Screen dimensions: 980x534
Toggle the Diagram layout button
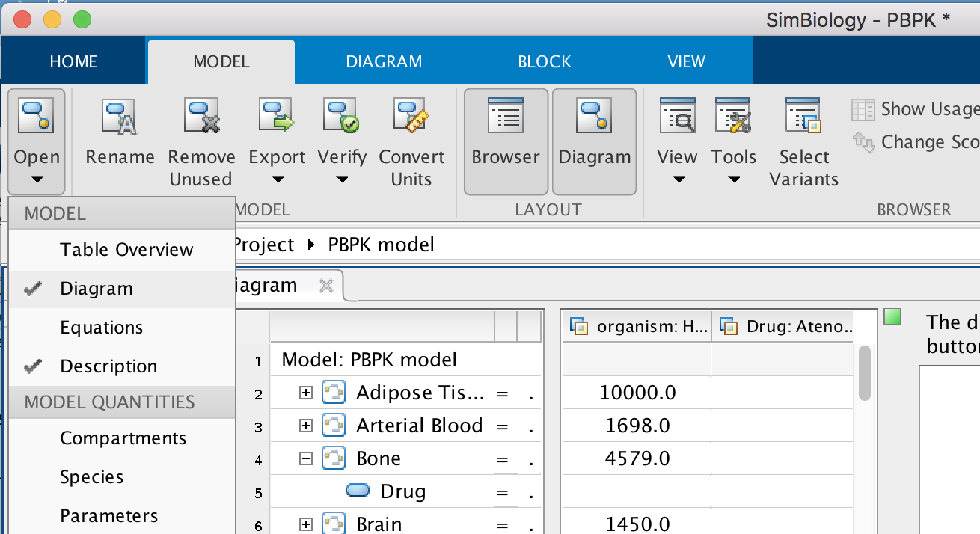pos(595,141)
